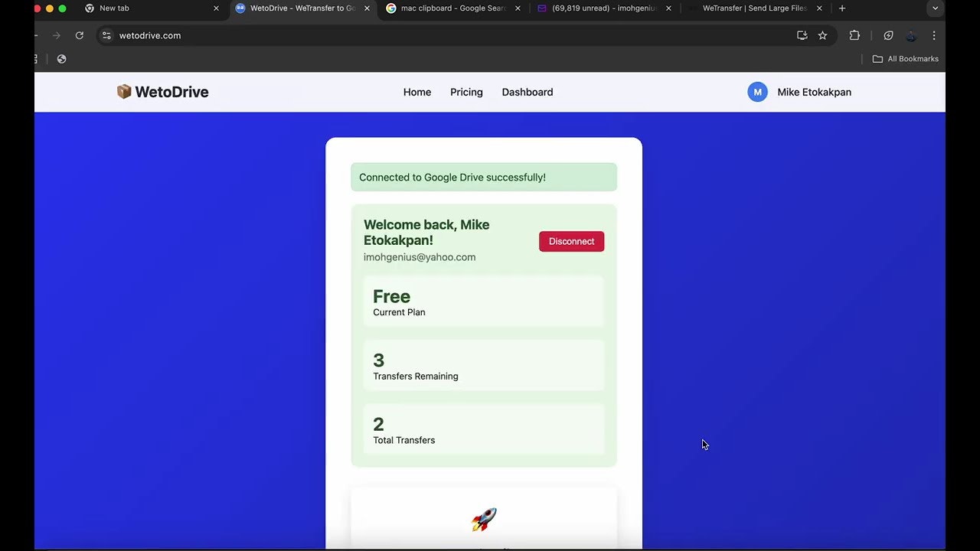This screenshot has width=980, height=551.
Task: Switch to the WetoDrive browser tab
Action: coord(303,8)
